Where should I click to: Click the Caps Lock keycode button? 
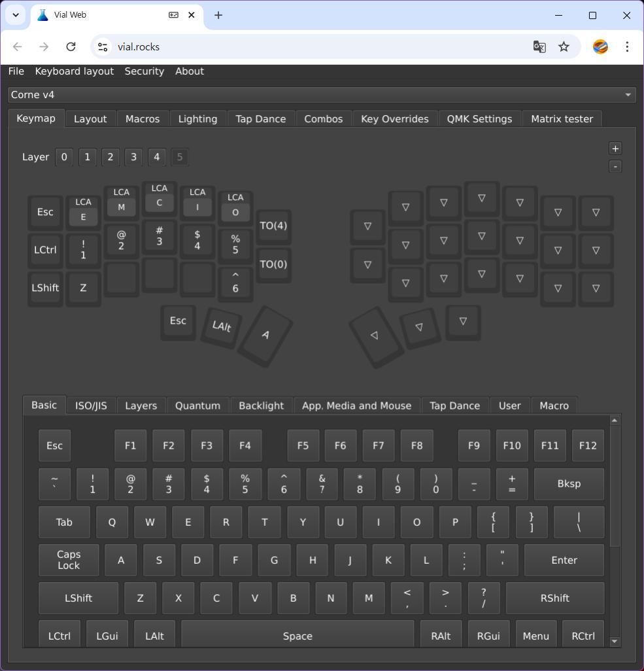point(69,560)
